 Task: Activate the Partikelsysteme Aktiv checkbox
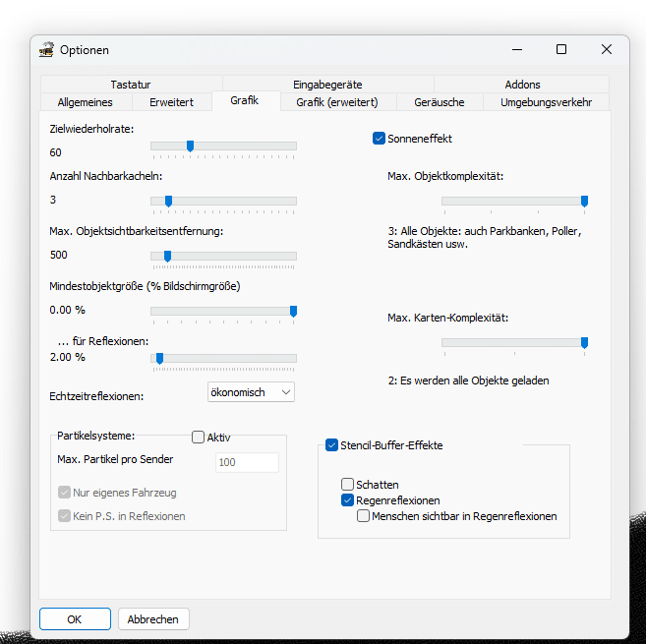click(198, 438)
